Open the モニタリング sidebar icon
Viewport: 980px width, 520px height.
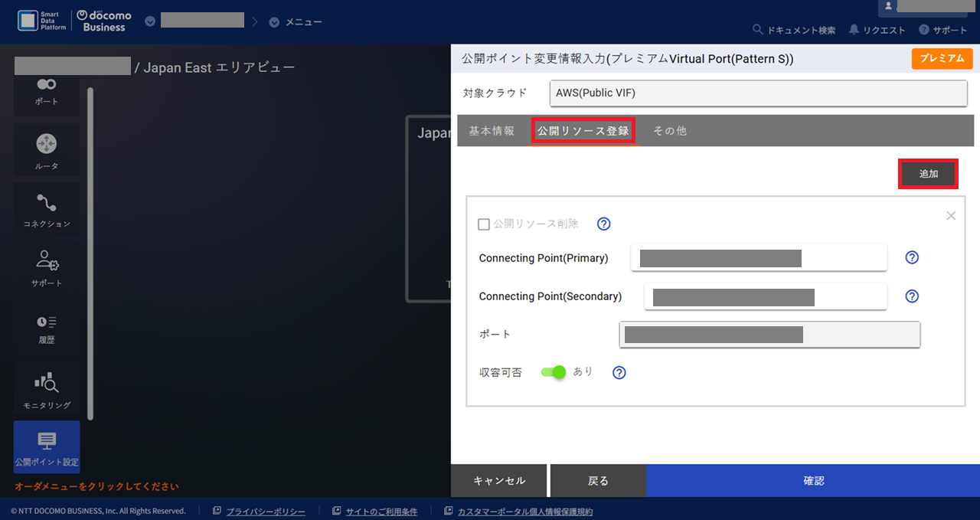tap(47, 391)
